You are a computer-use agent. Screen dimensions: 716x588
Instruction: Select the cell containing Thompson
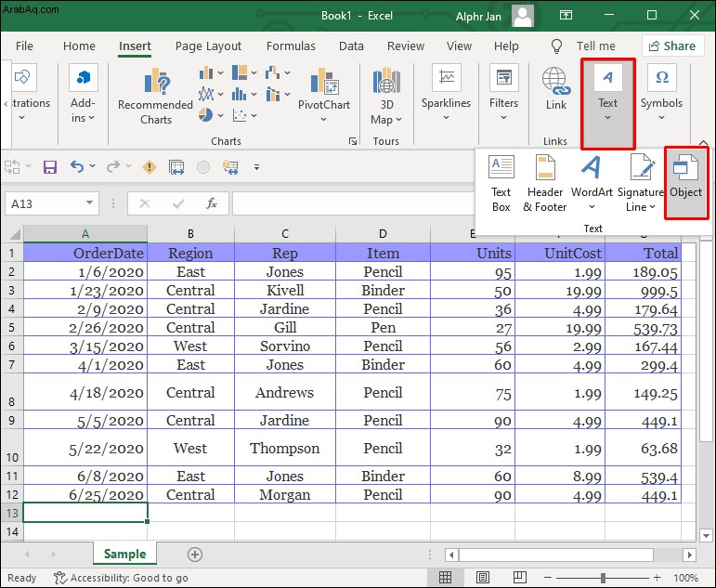tap(284, 448)
